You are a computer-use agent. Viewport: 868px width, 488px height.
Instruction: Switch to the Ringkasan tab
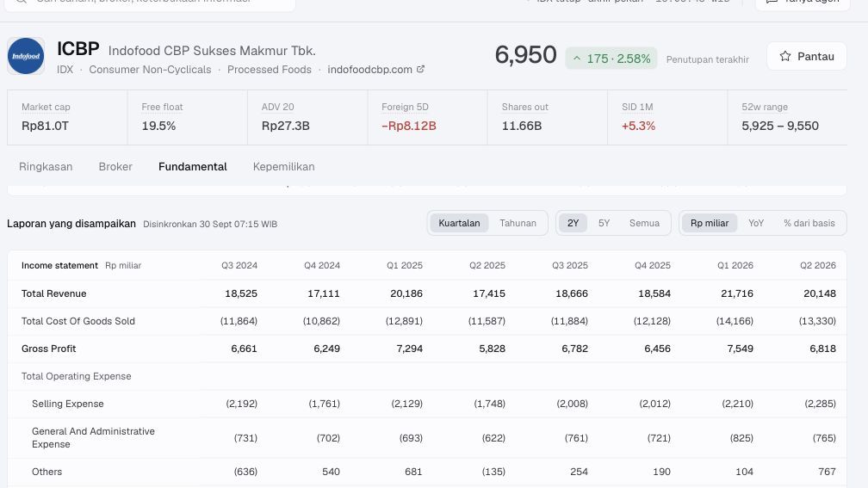46,167
